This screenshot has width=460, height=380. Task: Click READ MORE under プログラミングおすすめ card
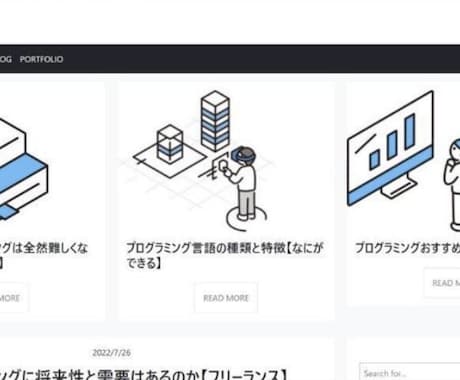tap(442, 283)
